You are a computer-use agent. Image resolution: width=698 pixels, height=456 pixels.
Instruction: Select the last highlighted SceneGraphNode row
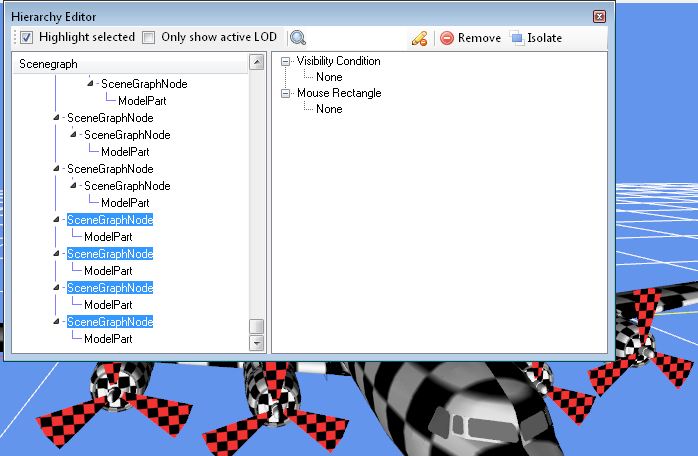point(110,322)
